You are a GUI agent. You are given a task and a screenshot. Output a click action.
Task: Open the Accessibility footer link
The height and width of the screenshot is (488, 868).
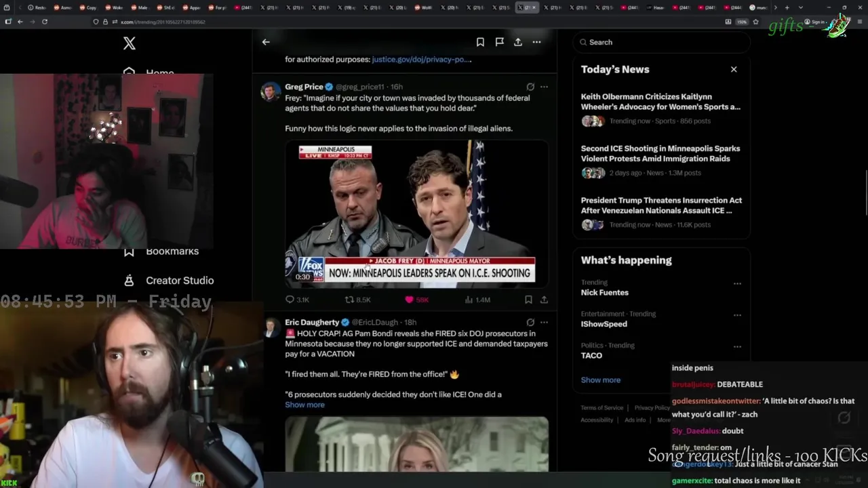tap(597, 420)
